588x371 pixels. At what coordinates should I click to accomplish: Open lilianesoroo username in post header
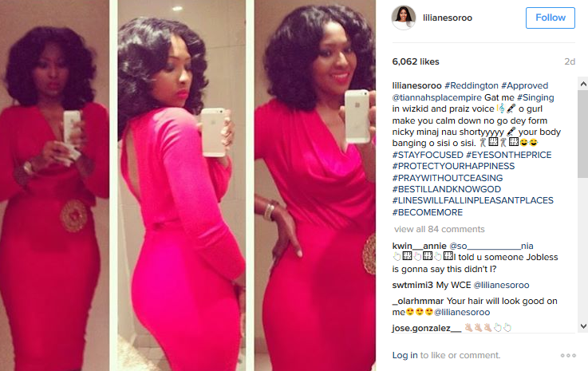click(448, 18)
